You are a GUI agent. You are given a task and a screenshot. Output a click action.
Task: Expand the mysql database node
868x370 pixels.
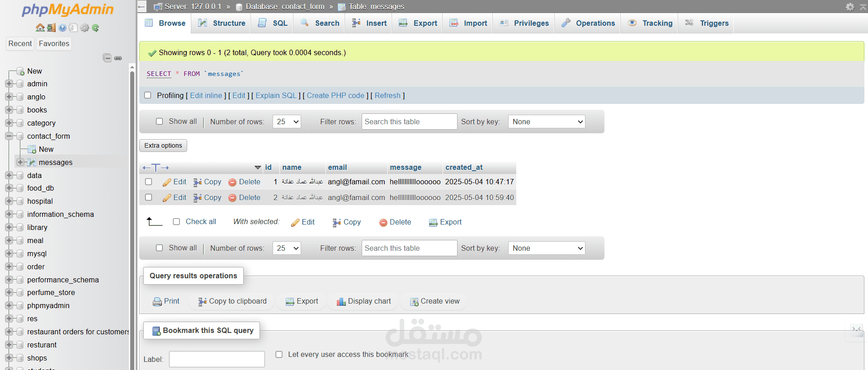click(x=9, y=253)
